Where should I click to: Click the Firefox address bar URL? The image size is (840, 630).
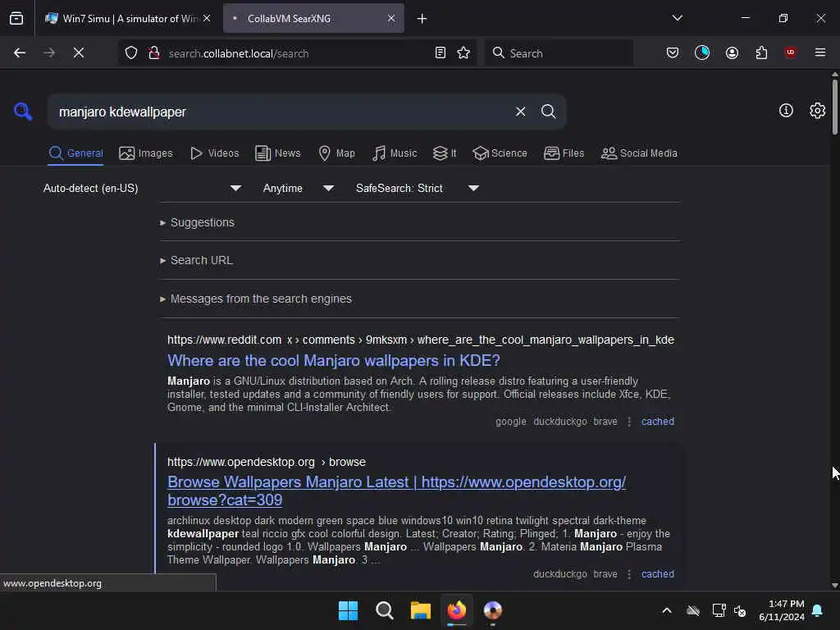[239, 53]
